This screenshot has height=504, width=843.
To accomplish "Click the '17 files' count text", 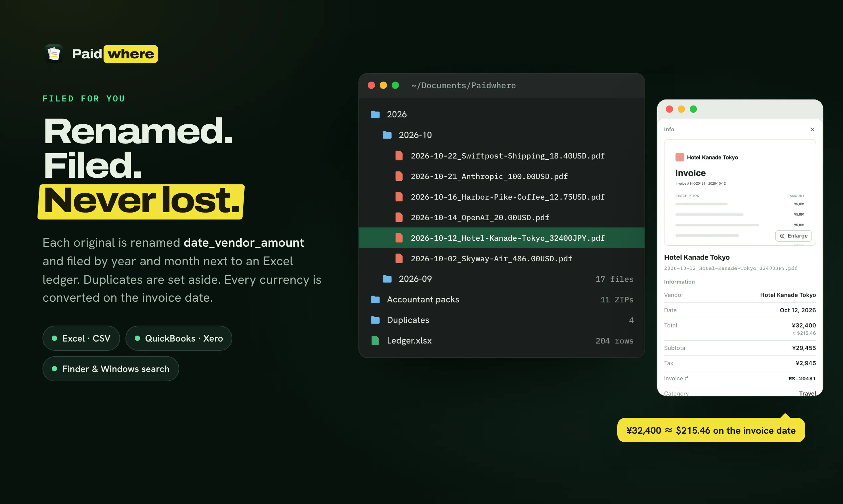I will (x=614, y=279).
